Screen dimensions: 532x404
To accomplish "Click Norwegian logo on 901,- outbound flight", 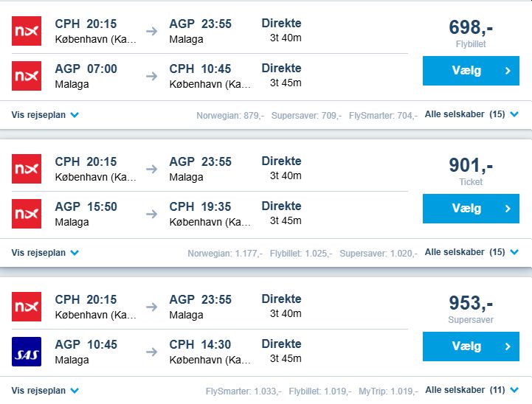I will (27, 168).
